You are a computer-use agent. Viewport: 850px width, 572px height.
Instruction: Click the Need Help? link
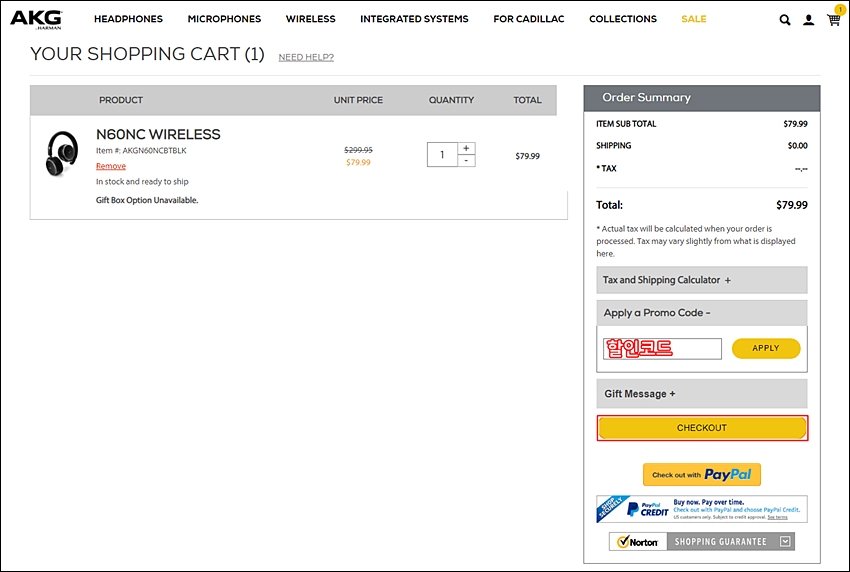pos(306,57)
